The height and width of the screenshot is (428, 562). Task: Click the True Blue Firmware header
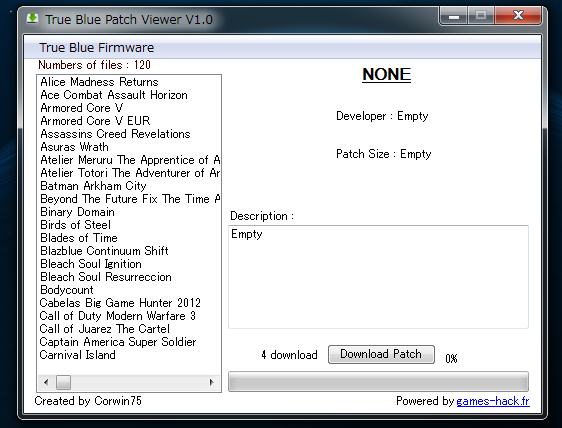coord(96,47)
